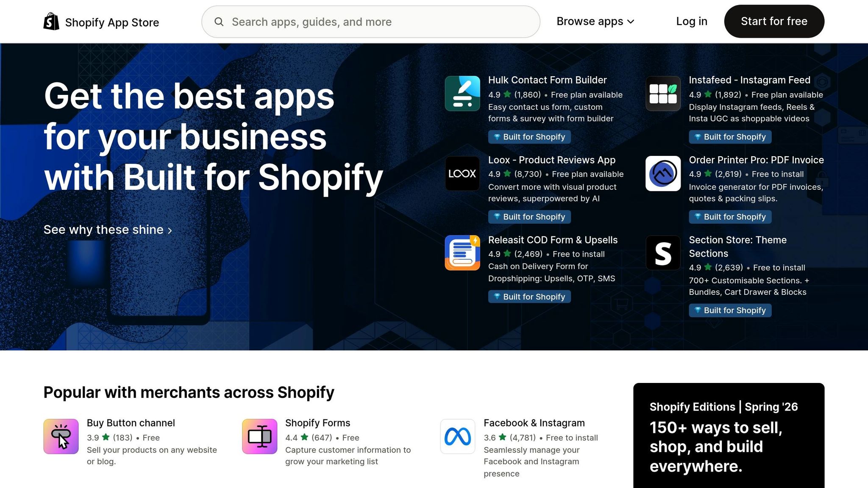Viewport: 868px width, 488px height.
Task: Click the Shopify bag logo icon
Action: 51,21
